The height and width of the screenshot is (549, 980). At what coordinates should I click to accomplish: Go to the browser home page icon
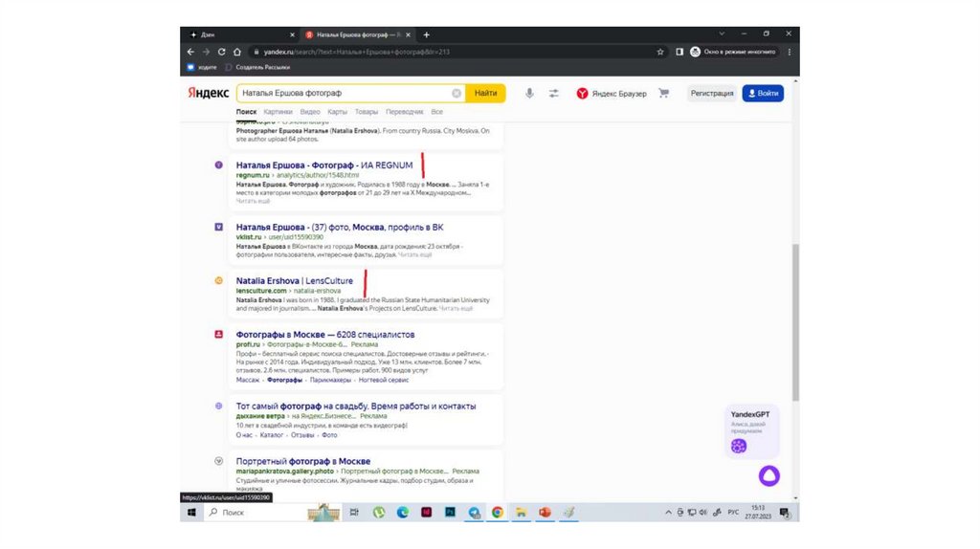(237, 52)
